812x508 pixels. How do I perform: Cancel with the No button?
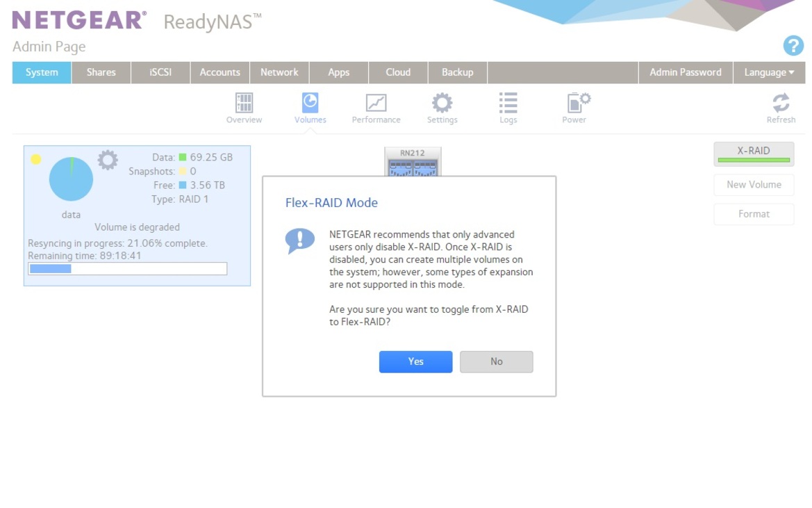tap(497, 361)
